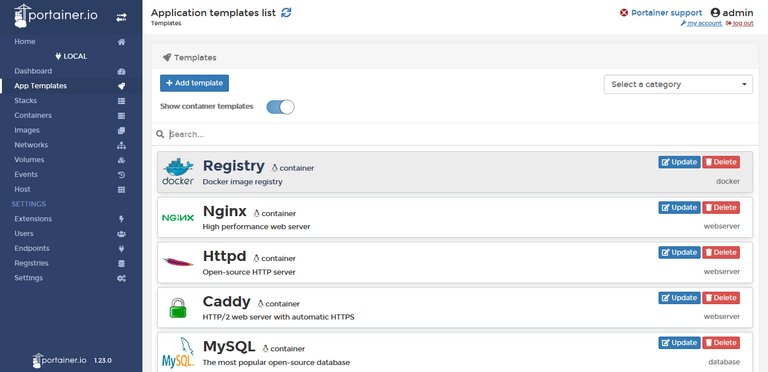Click the Networks sitemap icon
768x372 pixels.
(x=121, y=145)
